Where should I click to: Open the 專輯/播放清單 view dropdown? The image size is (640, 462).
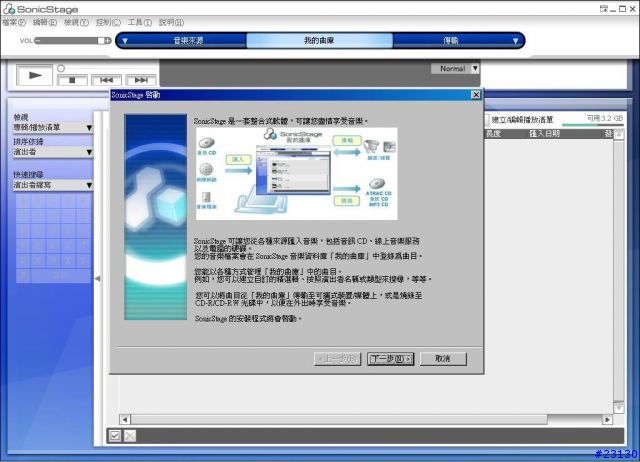[x=53, y=127]
